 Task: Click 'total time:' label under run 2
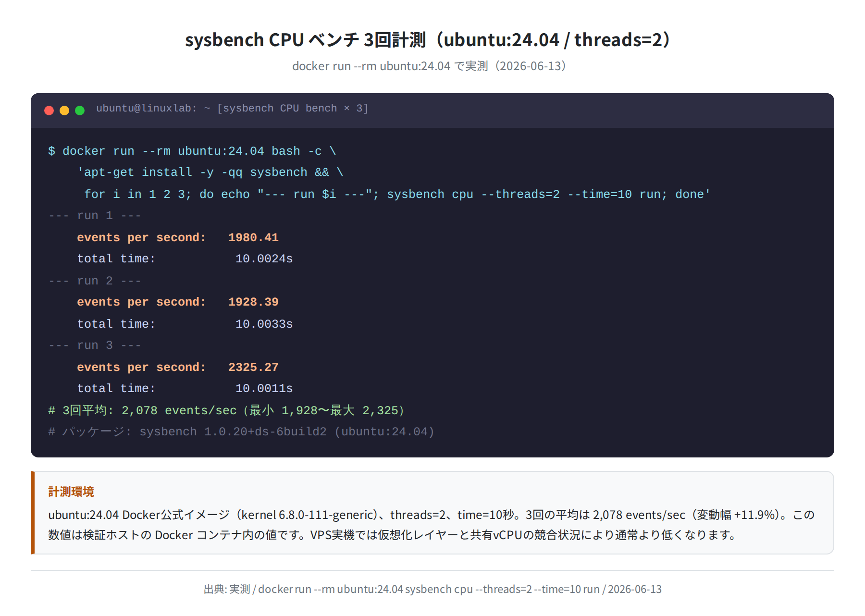point(116,324)
